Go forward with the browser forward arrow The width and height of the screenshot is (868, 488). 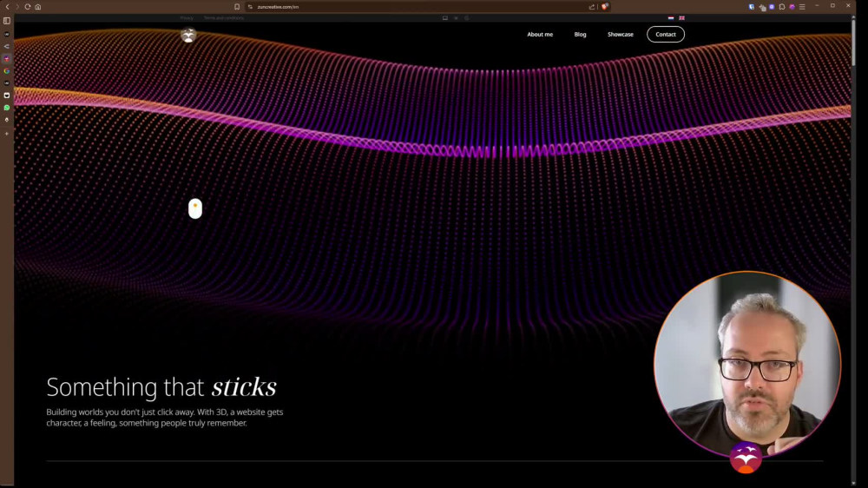click(17, 7)
